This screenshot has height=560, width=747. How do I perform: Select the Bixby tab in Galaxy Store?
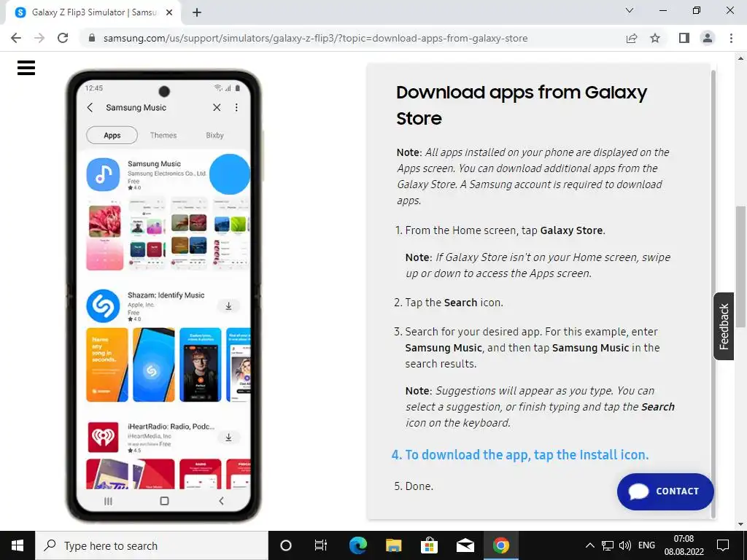215,135
